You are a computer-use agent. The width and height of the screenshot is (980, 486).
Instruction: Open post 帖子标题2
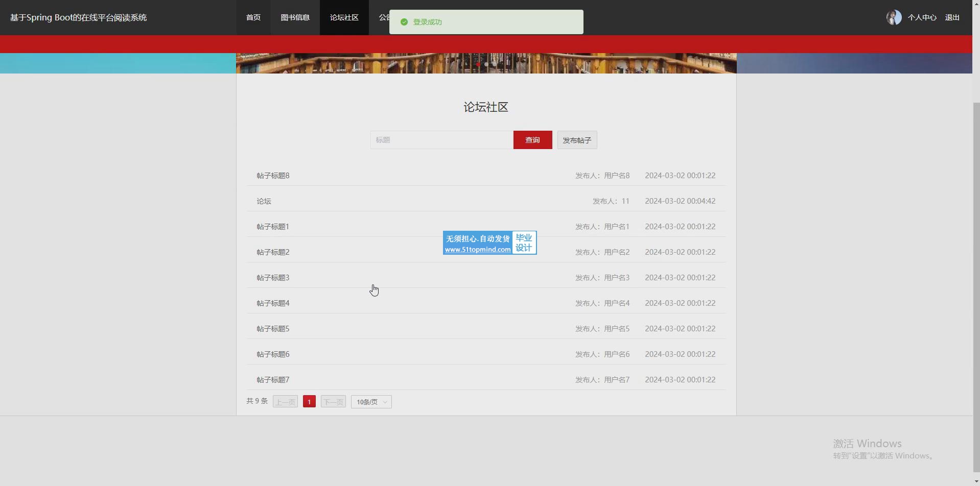[x=273, y=252]
